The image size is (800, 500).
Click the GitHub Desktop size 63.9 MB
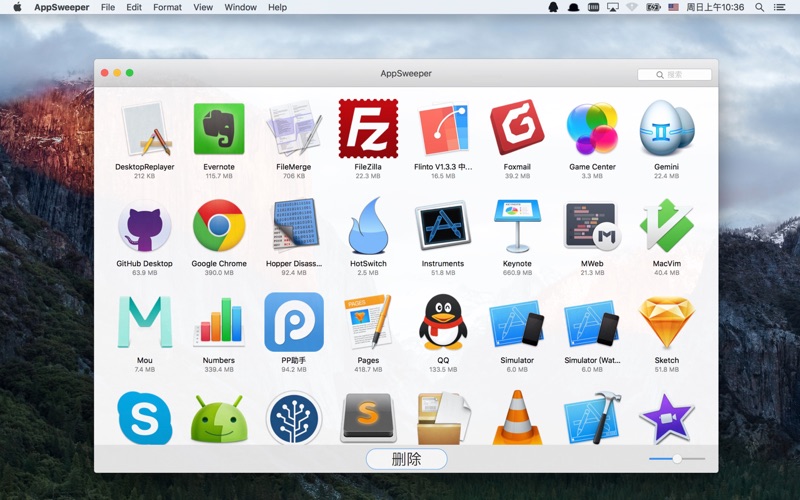[x=144, y=273]
